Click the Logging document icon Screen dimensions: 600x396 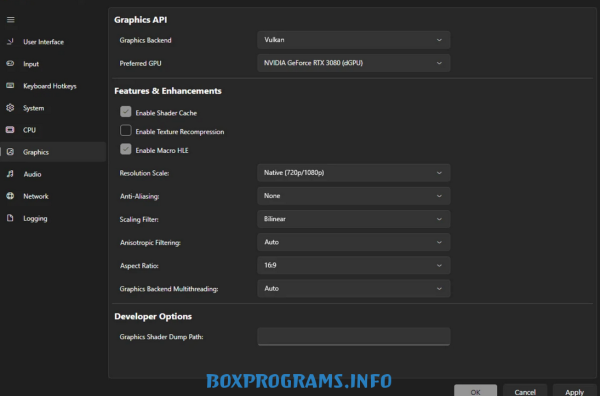pos(10,218)
